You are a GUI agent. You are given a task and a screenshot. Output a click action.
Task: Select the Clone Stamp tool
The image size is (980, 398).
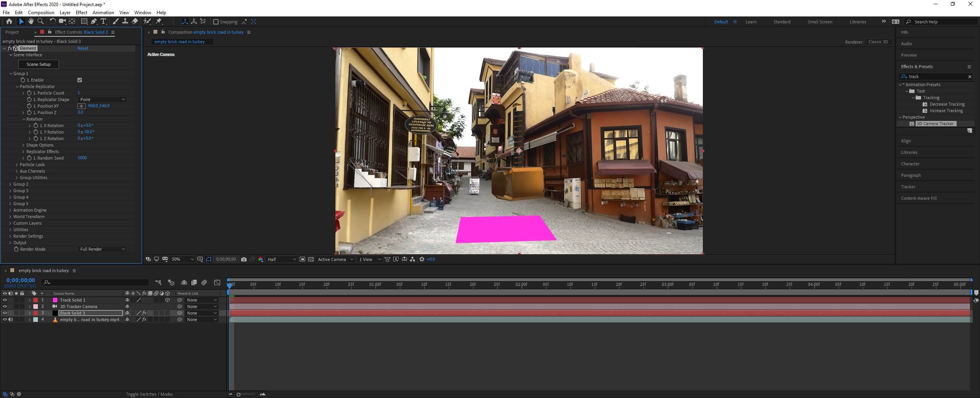pyautogui.click(x=125, y=21)
